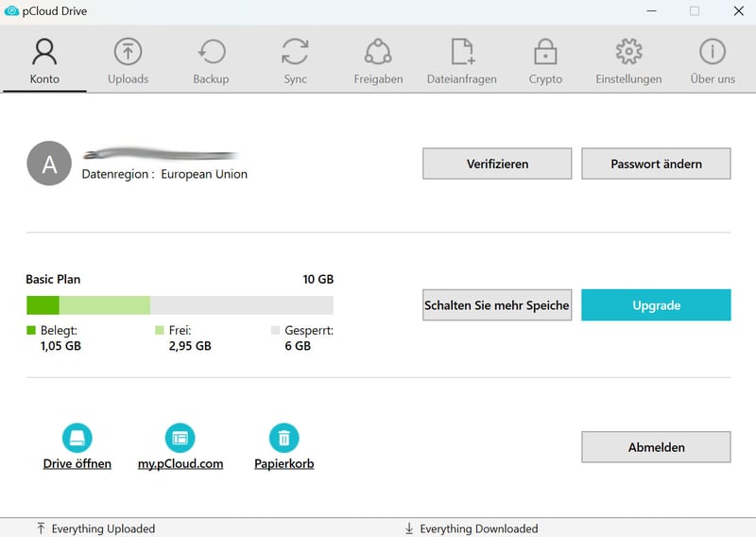Screen dimensions: 756x537
Task: Go to Freigaben shares icon
Action: tap(378, 52)
